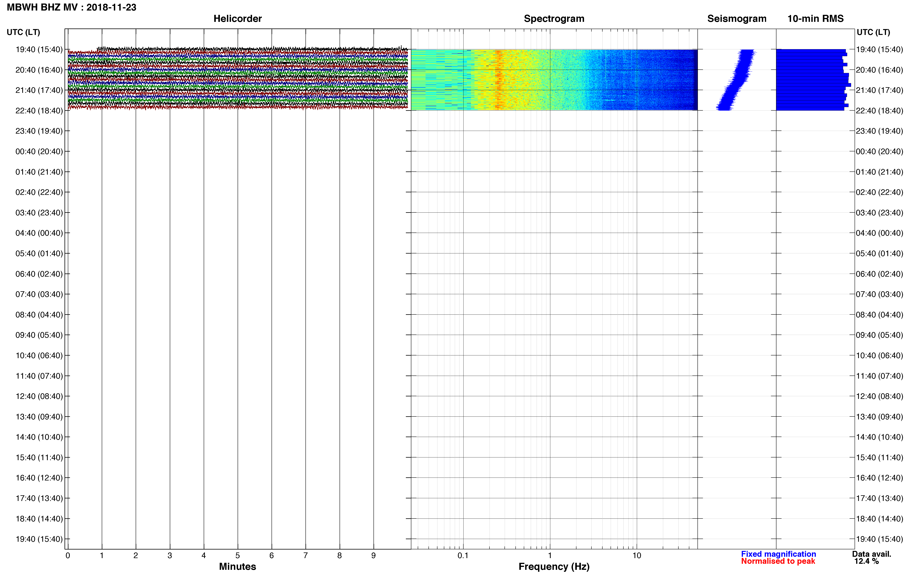Click the left 03:40 (23:40) time label
Image resolution: width=924 pixels, height=578 pixels.
[39, 213]
